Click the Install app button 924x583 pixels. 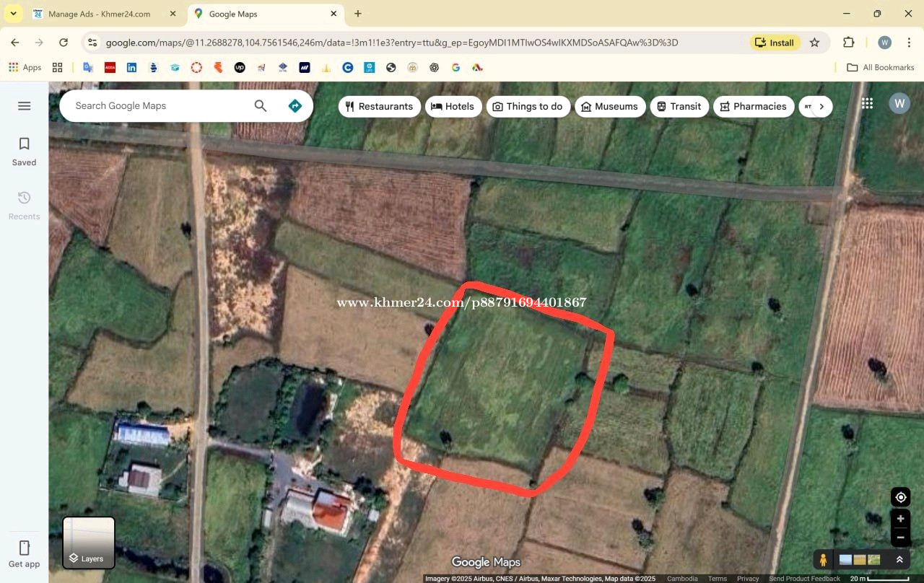[774, 43]
